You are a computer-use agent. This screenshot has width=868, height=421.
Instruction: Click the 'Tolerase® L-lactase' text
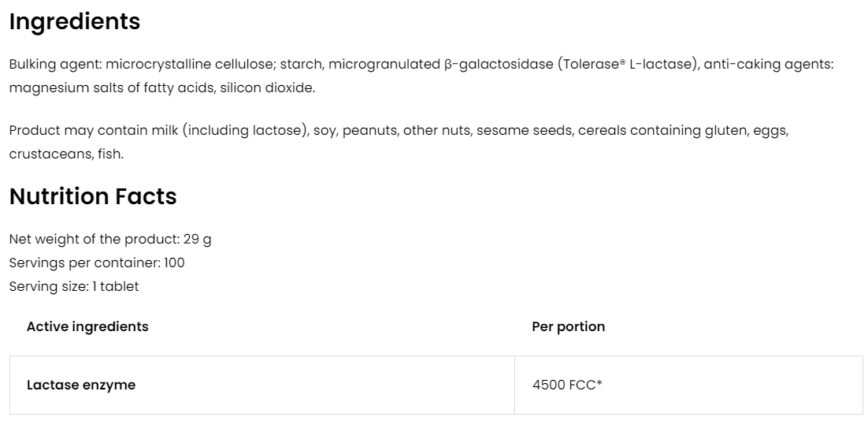point(627,64)
